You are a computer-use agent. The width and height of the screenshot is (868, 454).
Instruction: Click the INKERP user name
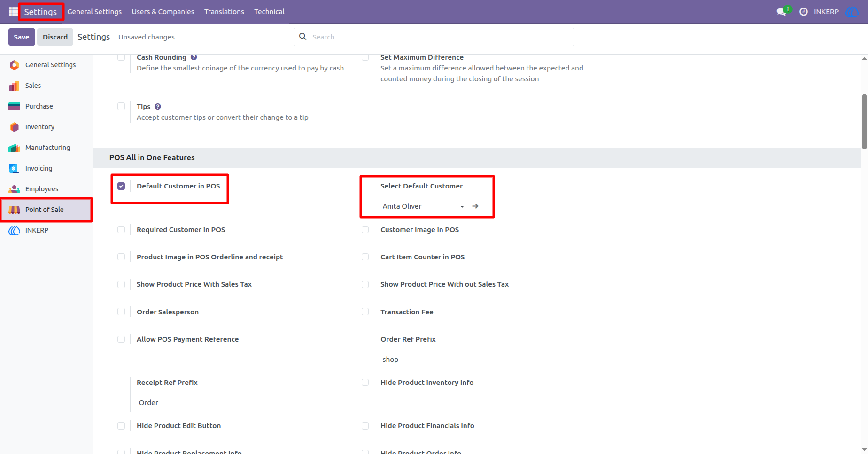click(826, 12)
